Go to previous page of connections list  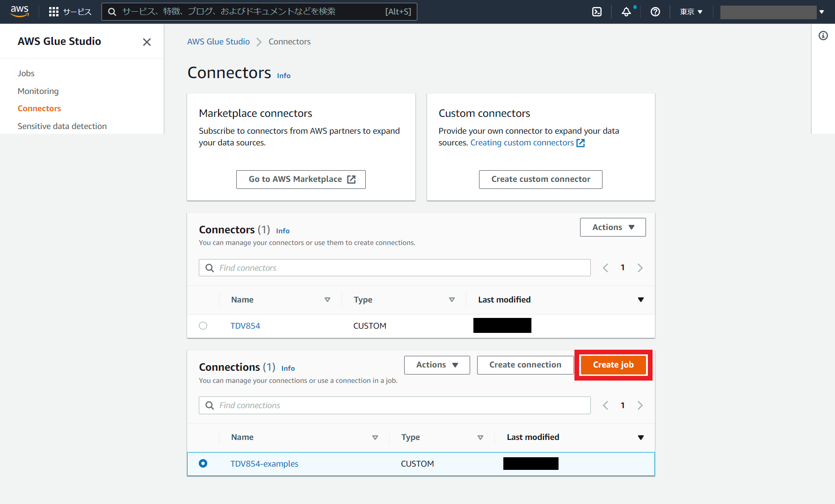coord(605,405)
